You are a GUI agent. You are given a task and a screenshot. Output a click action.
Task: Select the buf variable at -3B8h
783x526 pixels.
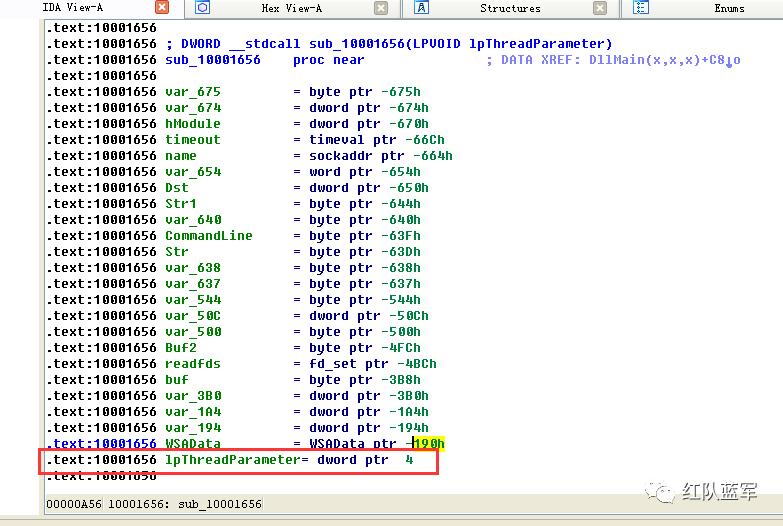177,380
